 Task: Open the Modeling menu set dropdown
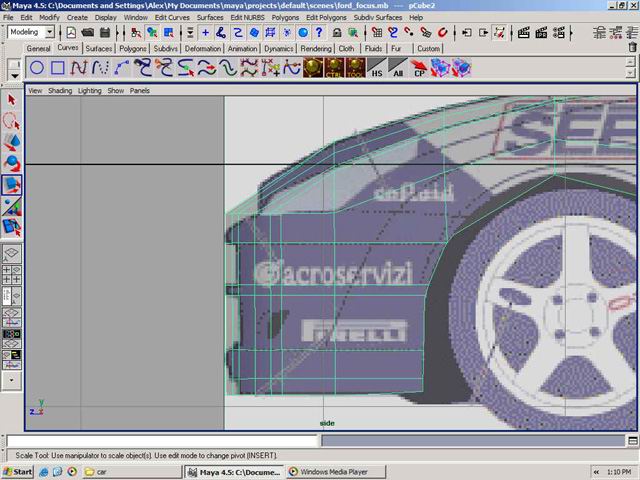click(31, 32)
